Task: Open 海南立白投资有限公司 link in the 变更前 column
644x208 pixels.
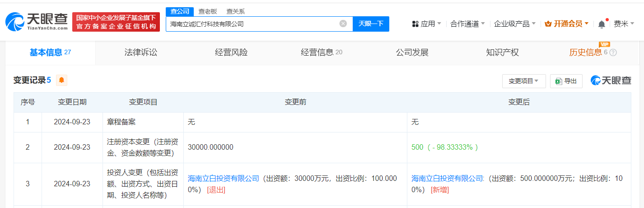Action: (224, 179)
